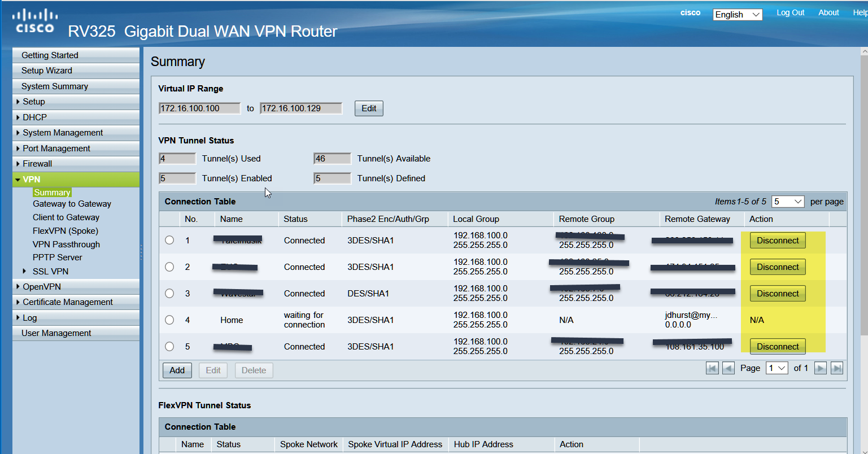Expand the SSL VPN submenu
Screen dimensions: 868x454
coord(50,271)
